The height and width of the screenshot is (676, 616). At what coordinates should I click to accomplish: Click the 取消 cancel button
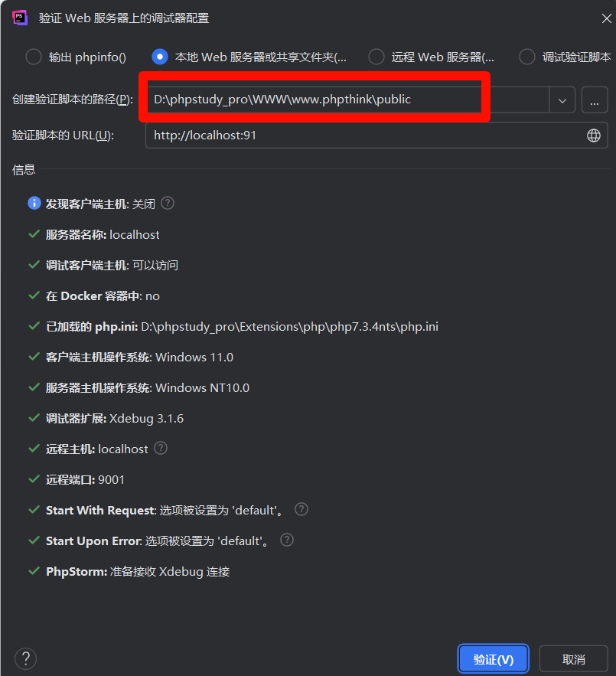point(573,659)
